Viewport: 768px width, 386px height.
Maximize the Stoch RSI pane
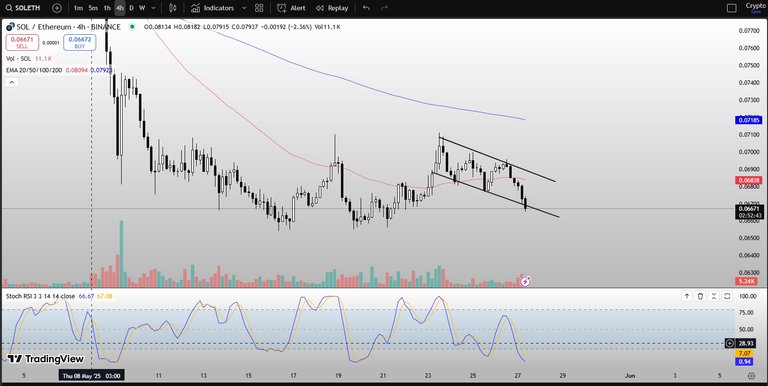tap(727, 296)
